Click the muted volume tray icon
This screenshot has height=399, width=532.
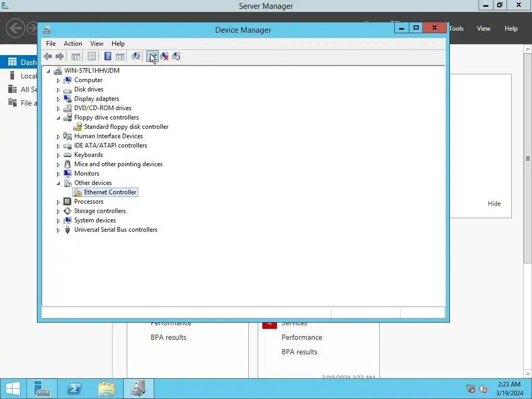[483, 389]
